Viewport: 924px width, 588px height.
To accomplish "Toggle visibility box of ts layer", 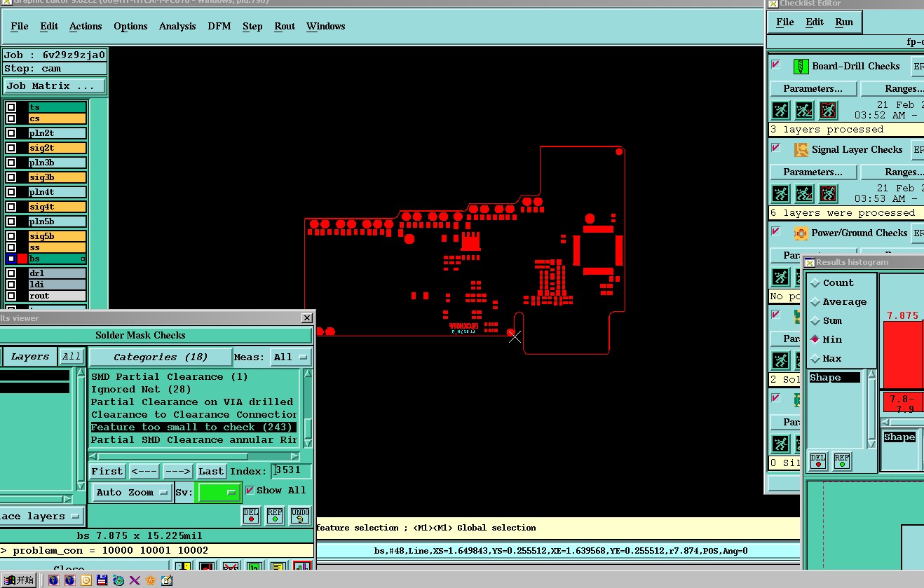I will (11, 107).
